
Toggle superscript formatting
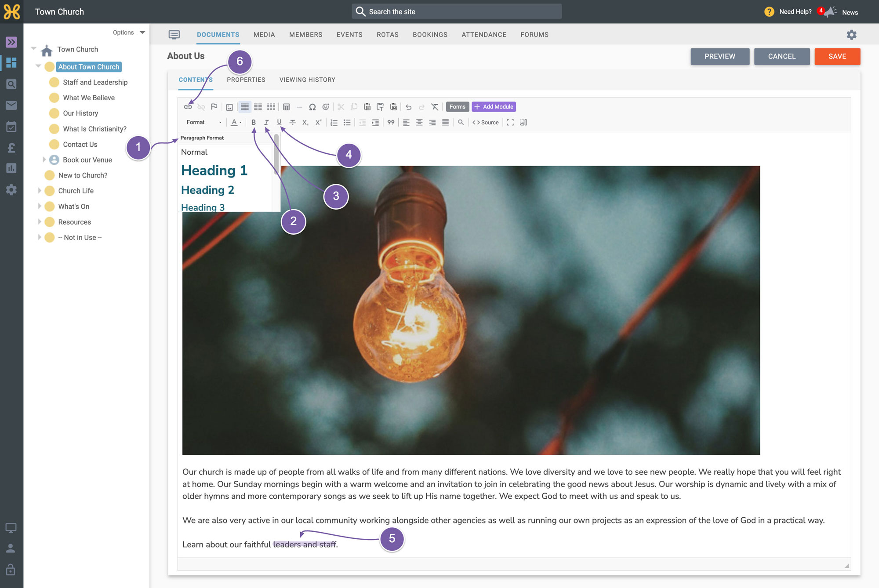tap(319, 122)
